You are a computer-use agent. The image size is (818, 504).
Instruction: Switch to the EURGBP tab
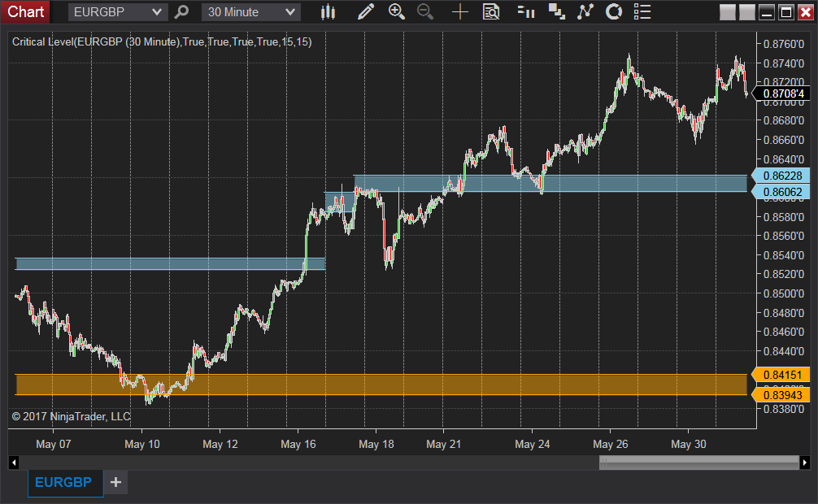(64, 482)
